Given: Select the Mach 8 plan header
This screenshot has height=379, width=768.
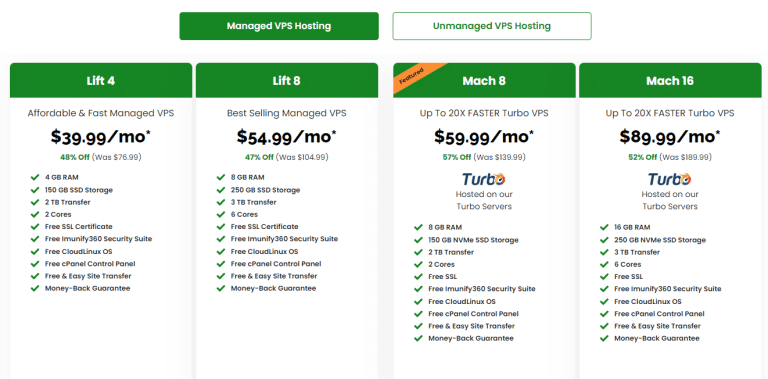Looking at the screenshot, I should 484,80.
